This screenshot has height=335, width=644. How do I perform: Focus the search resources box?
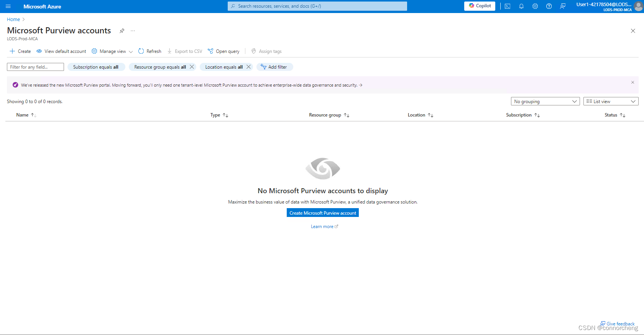point(317,6)
